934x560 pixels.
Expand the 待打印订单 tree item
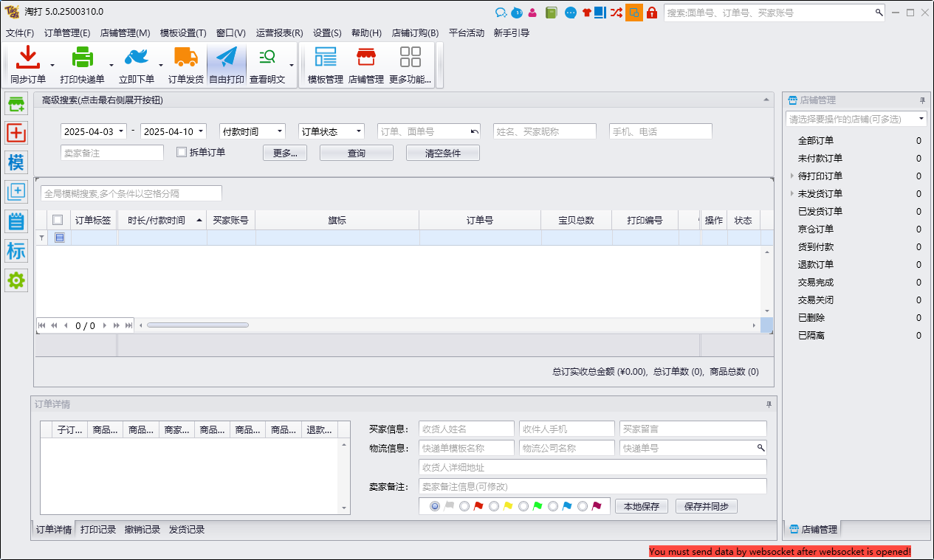792,176
